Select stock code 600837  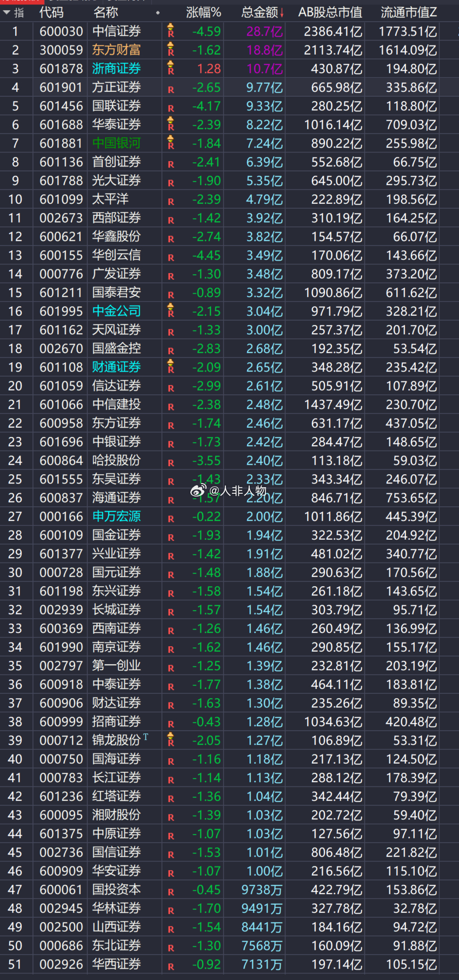[x=61, y=498]
